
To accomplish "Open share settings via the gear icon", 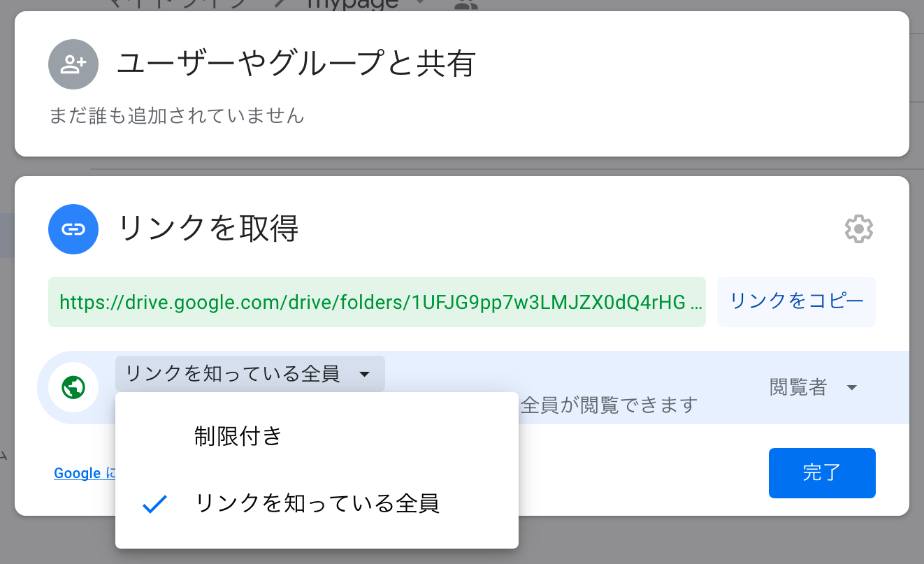I will [859, 229].
